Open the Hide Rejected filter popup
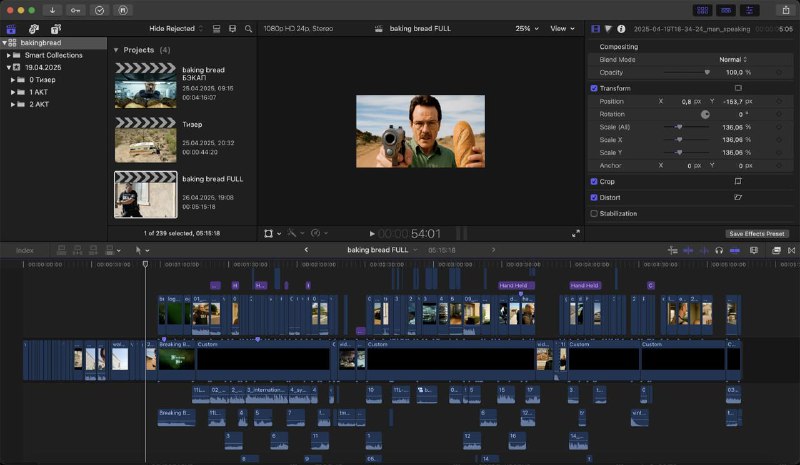The height and width of the screenshot is (465, 800). tap(176, 29)
